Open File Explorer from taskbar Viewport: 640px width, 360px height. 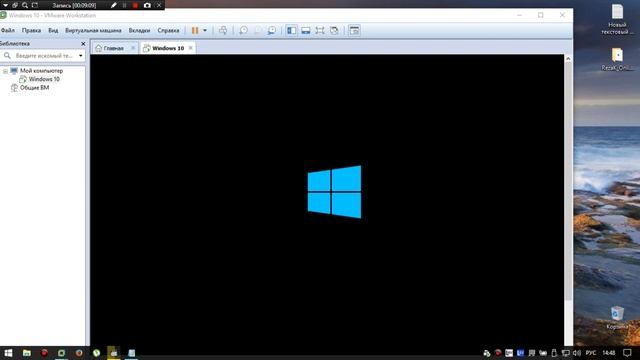[27, 353]
